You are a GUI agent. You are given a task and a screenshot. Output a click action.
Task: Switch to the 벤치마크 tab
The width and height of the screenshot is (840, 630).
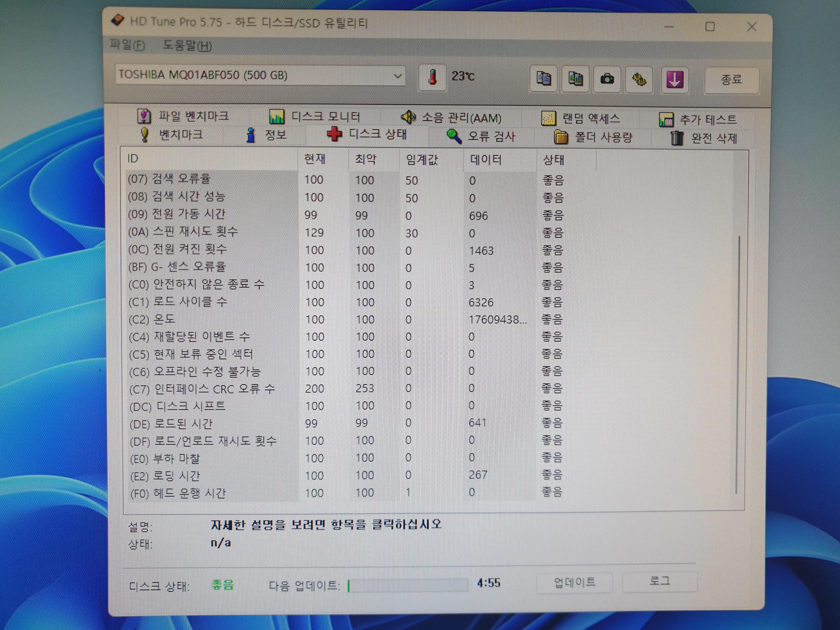tap(171, 134)
